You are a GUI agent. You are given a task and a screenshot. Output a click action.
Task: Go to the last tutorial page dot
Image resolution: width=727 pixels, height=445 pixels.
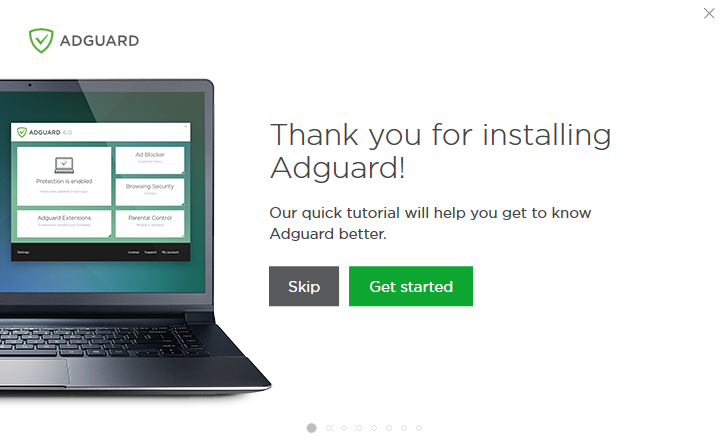click(419, 428)
